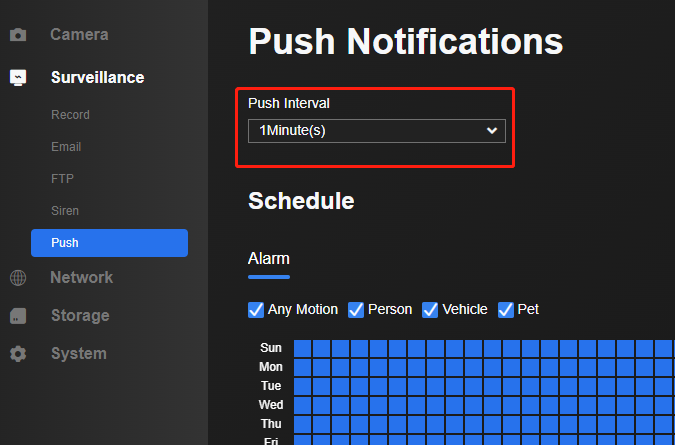Disable the Pet alarm checkbox
The width and height of the screenshot is (675, 445).
[x=506, y=310]
